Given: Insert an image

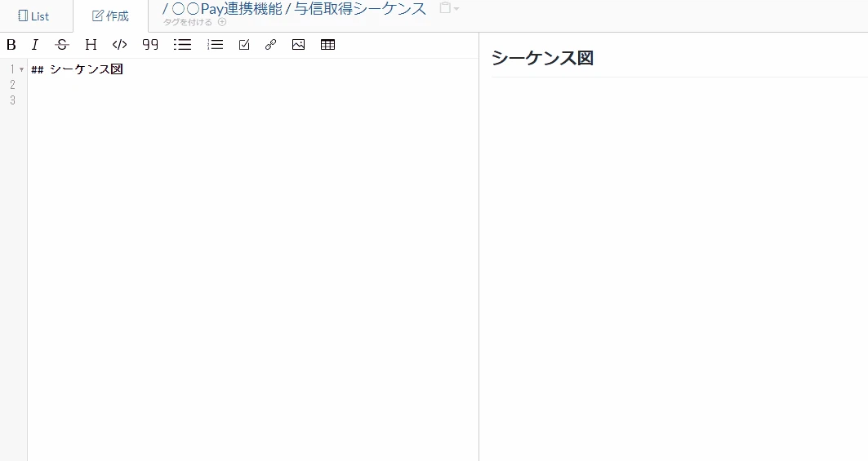Looking at the screenshot, I should tap(298, 45).
